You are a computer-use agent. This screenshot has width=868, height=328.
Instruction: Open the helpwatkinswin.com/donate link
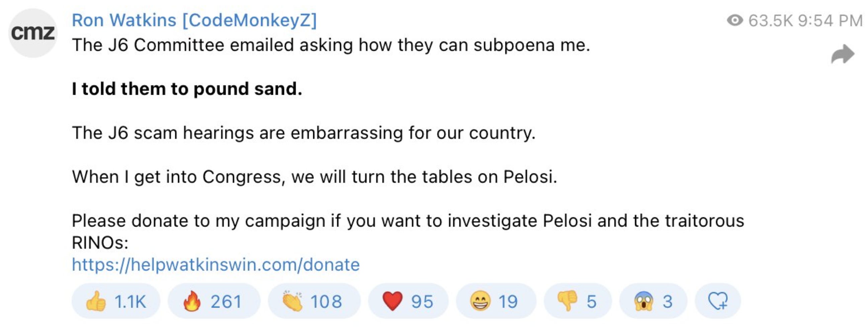[215, 265]
